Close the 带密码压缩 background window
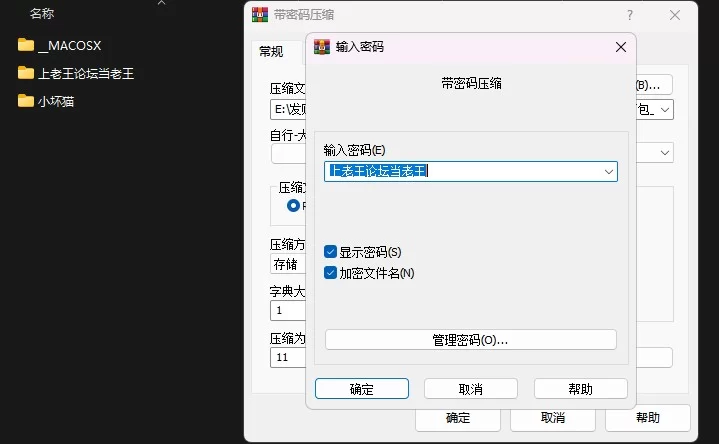Viewport: 719px width, 444px height. point(675,15)
